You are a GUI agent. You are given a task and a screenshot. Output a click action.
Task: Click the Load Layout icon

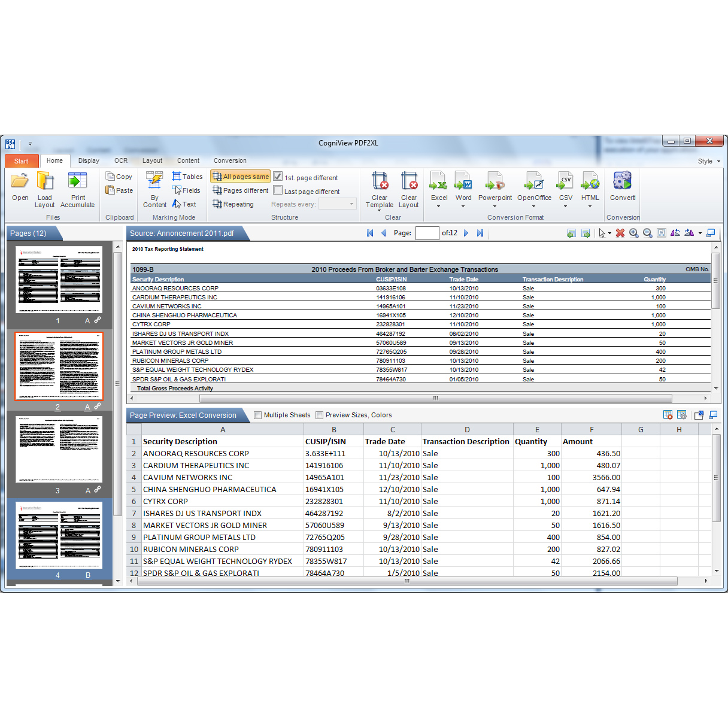click(45, 189)
